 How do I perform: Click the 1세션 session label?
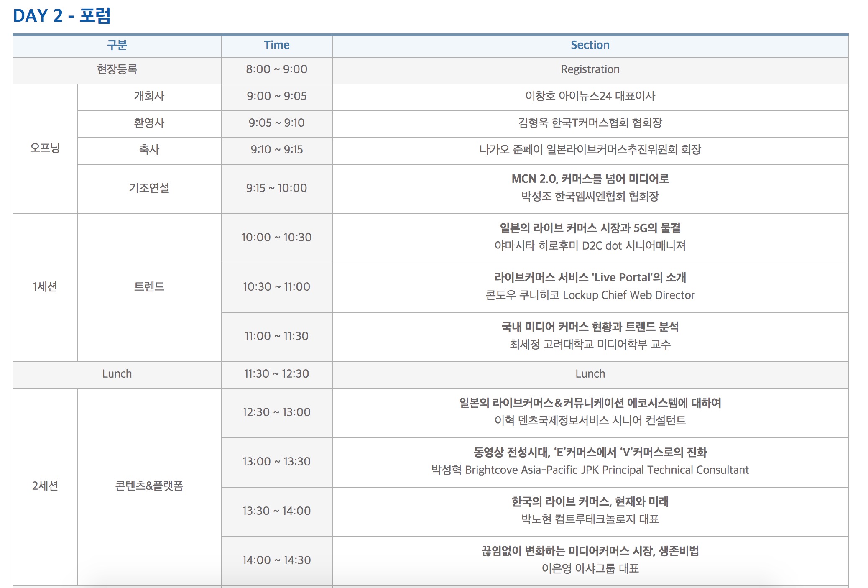[x=45, y=287]
